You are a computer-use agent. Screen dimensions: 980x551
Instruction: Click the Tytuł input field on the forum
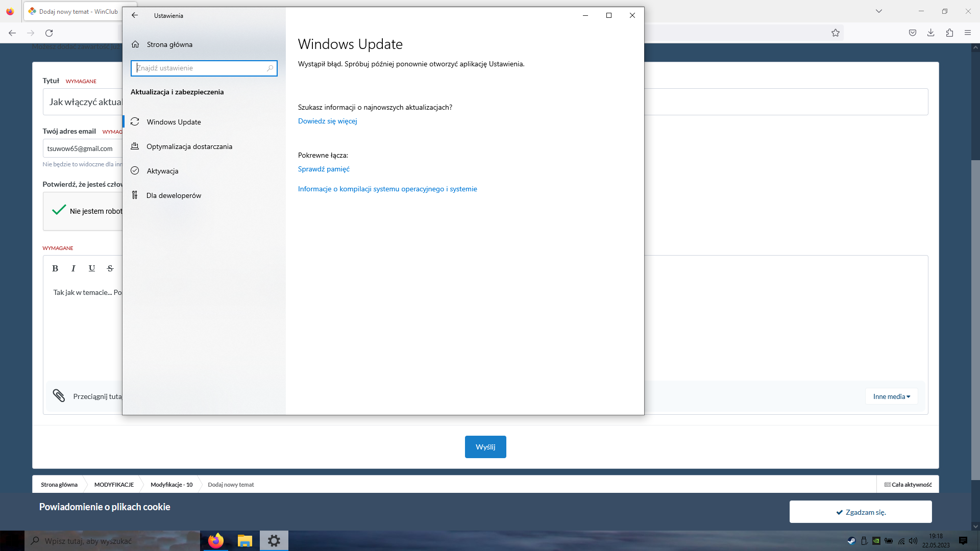pos(485,102)
